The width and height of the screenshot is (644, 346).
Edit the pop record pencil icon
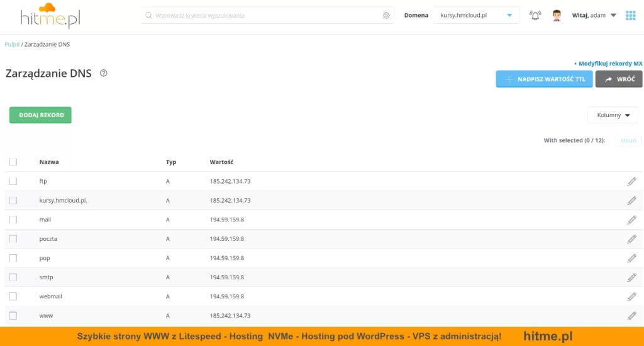(x=631, y=258)
